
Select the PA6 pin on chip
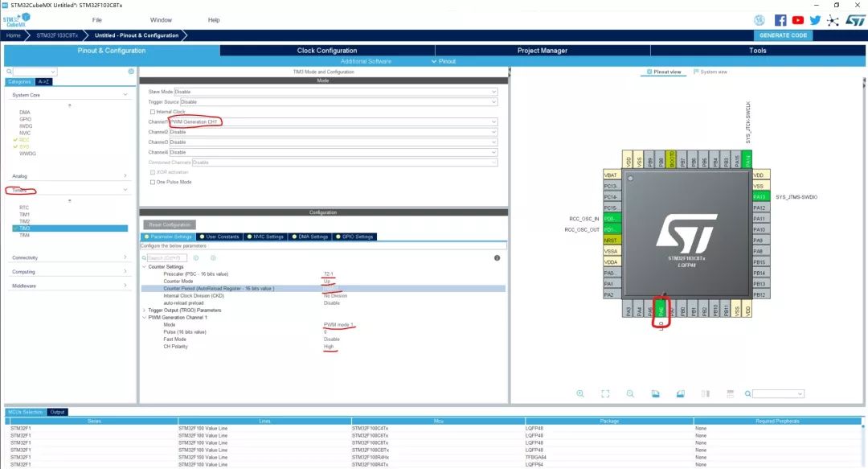tap(661, 309)
